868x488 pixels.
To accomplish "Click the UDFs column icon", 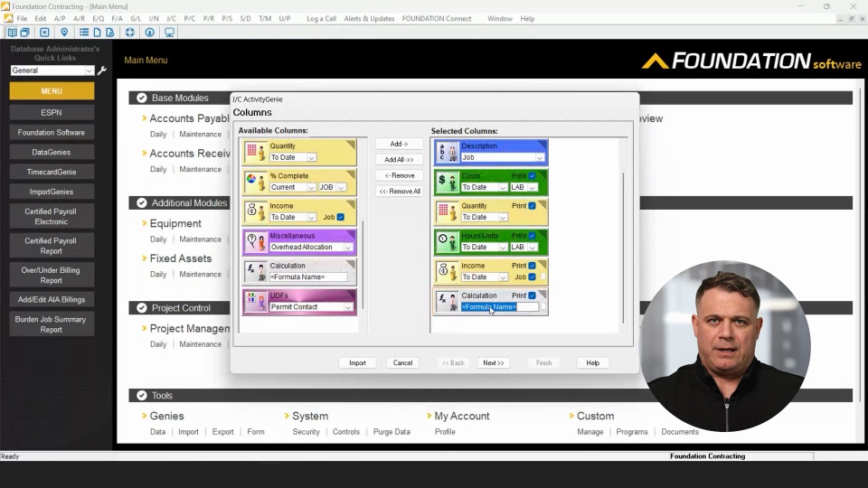I will 255,301.
